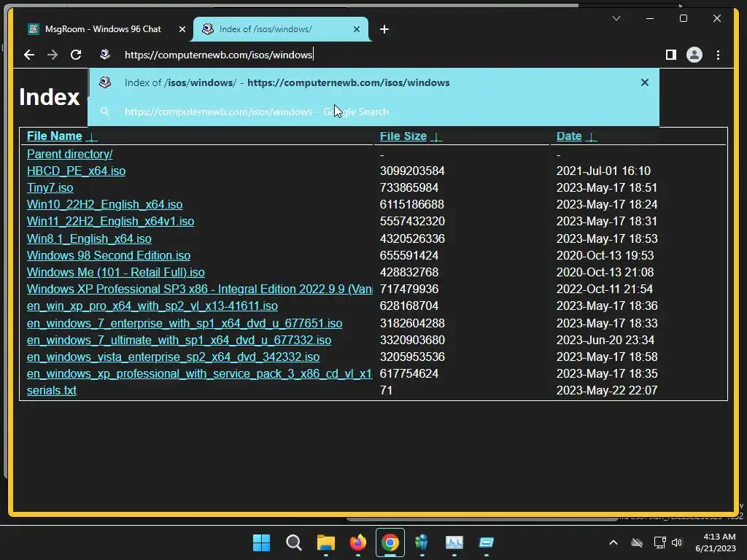
Task: Click en_windows_7_ultimate_with_sp1_x64_dvd_u_677332.iso
Action: [x=179, y=340]
